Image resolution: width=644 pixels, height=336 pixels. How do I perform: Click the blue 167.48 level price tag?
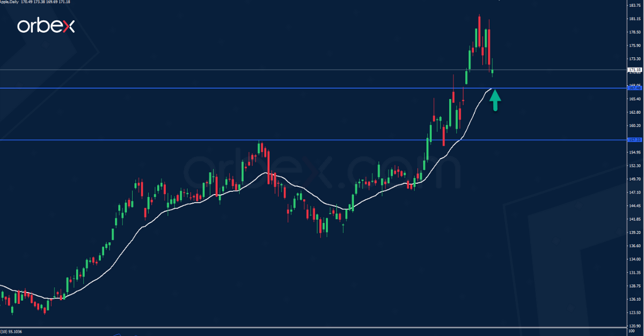click(x=635, y=88)
